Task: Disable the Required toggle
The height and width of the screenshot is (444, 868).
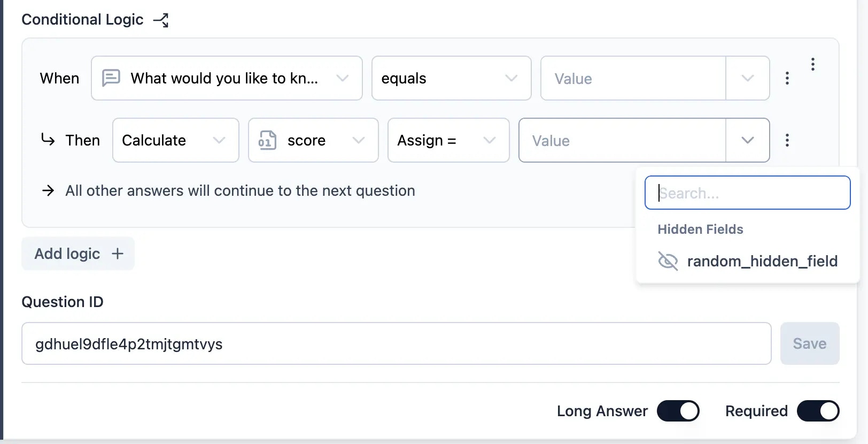Action: click(818, 411)
